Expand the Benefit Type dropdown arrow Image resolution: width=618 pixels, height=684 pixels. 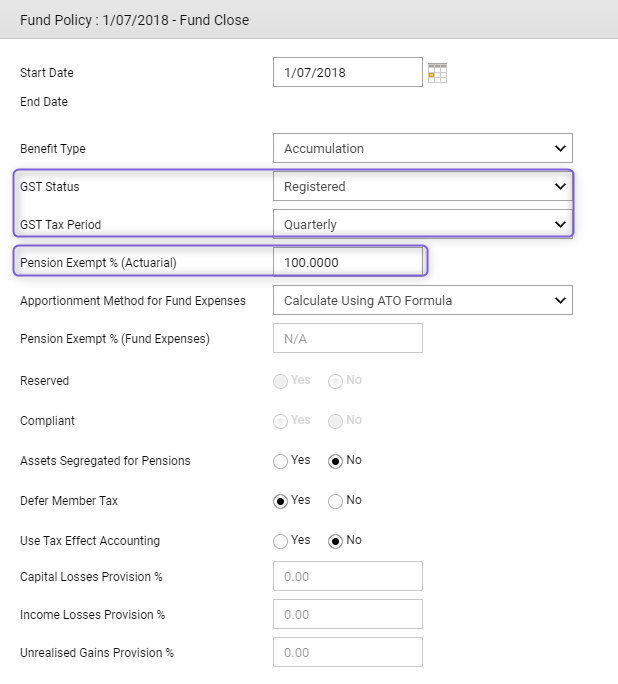tap(560, 148)
